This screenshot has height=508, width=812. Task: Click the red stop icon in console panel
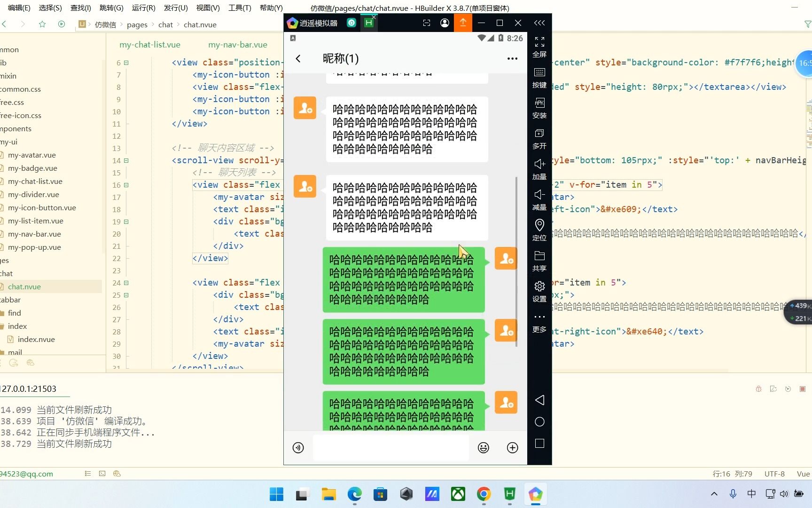click(803, 389)
